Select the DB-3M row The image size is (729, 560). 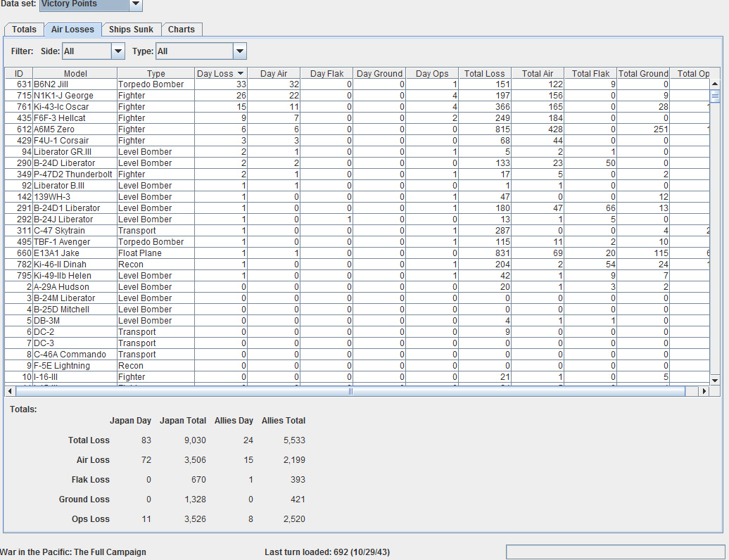pyautogui.click(x=357, y=321)
